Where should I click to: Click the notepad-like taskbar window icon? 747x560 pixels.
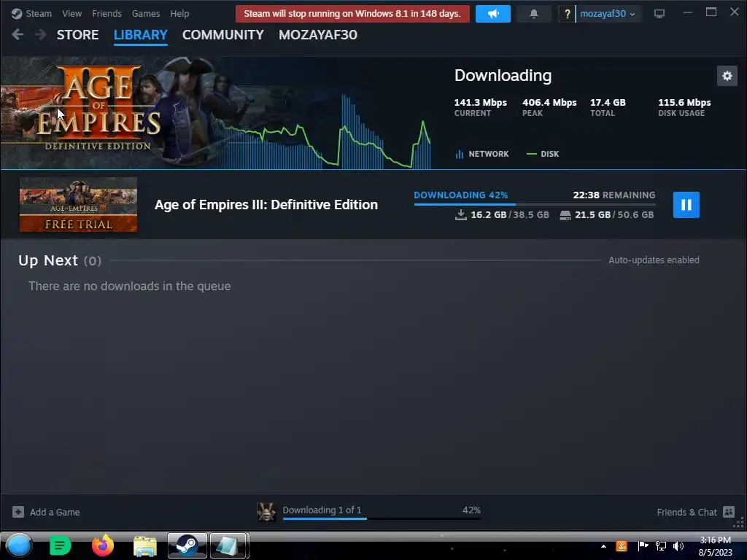pyautogui.click(x=228, y=545)
